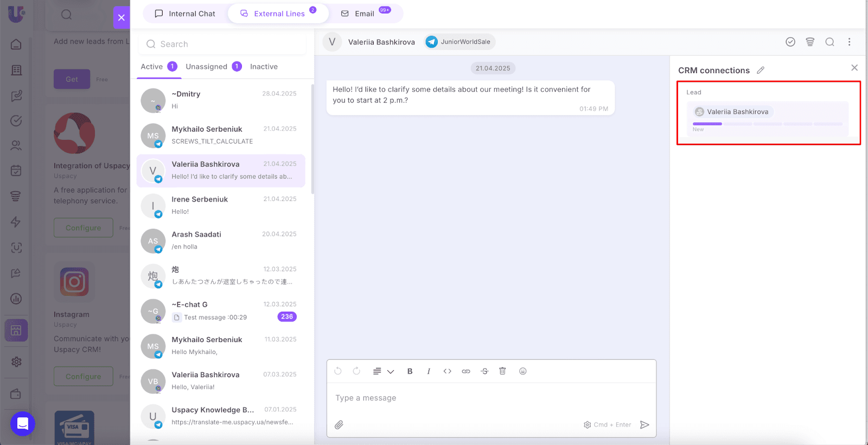Apply italic formatting in message editor
Image resolution: width=868 pixels, height=445 pixels.
(429, 371)
